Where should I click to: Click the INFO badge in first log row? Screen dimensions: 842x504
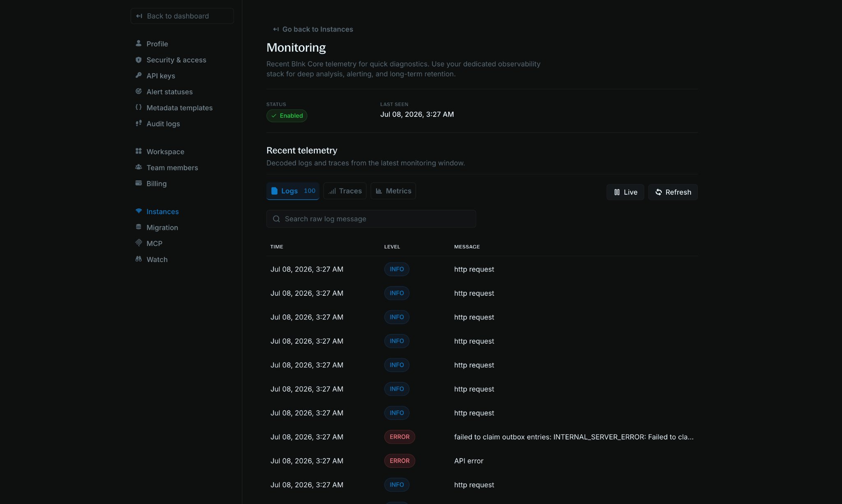(x=397, y=269)
